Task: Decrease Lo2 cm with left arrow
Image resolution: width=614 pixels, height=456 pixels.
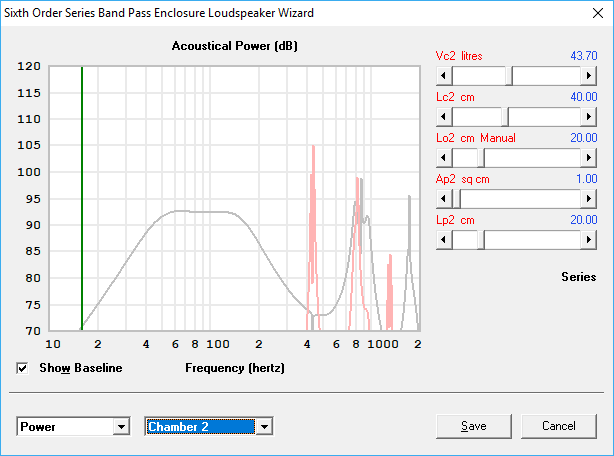Action: tap(444, 158)
